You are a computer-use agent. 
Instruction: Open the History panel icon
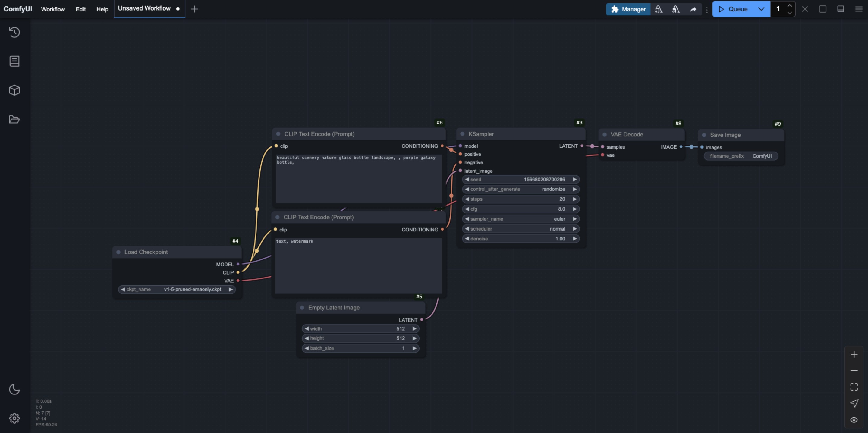(15, 32)
